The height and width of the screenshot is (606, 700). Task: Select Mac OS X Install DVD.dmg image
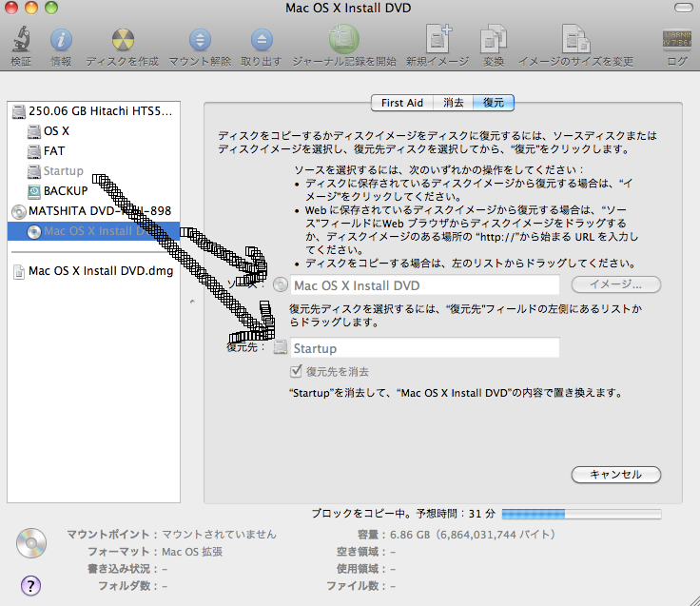tap(94, 270)
